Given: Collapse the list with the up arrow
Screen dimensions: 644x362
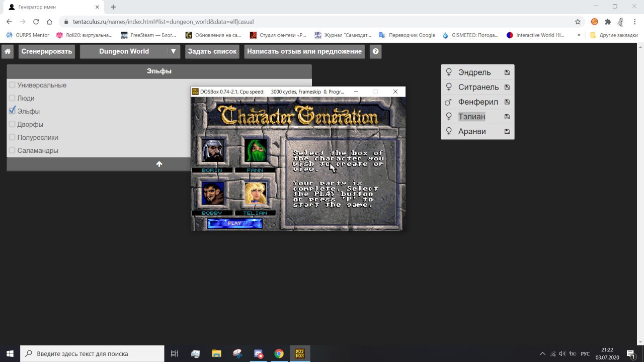Looking at the screenshot, I should [159, 164].
